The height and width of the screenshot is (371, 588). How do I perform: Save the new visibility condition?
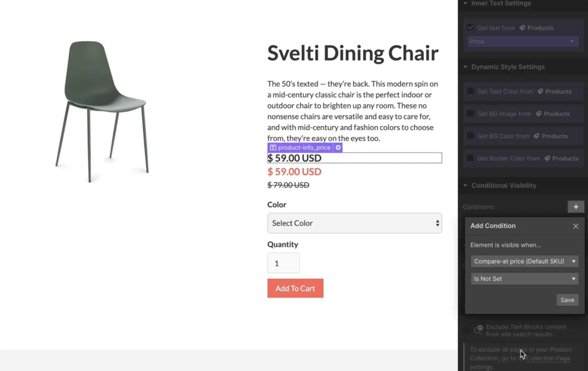(567, 300)
